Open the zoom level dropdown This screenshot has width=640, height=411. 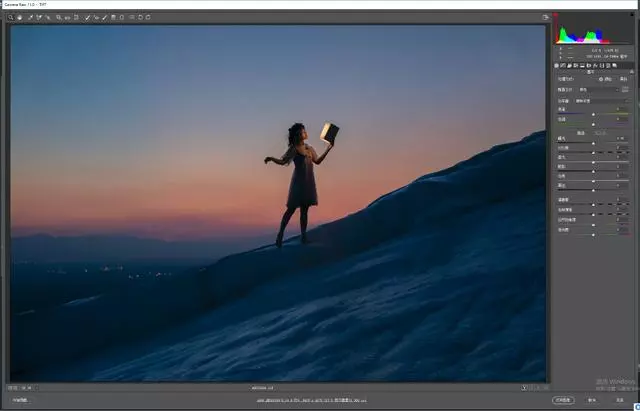tap(20, 388)
